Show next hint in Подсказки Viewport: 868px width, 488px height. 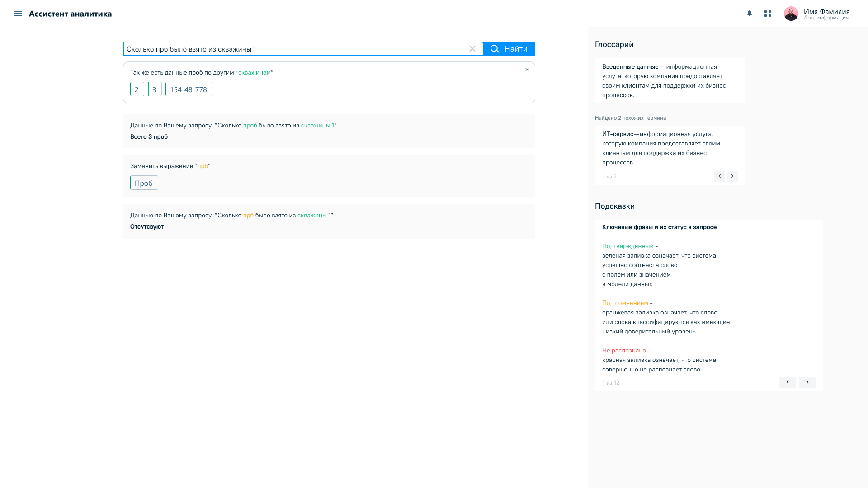click(807, 382)
